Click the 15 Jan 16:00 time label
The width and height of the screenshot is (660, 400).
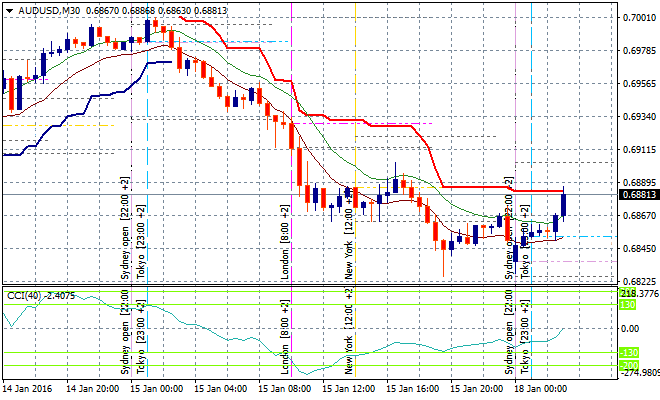[412, 388]
